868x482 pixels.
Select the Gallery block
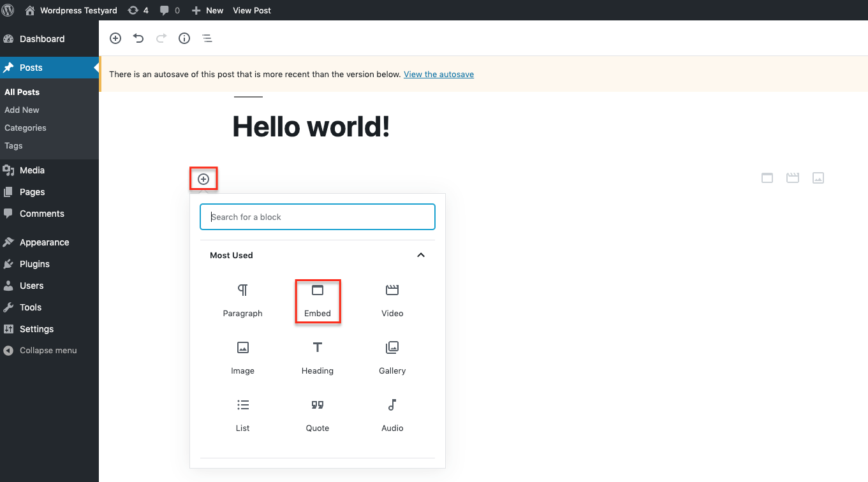(392, 358)
